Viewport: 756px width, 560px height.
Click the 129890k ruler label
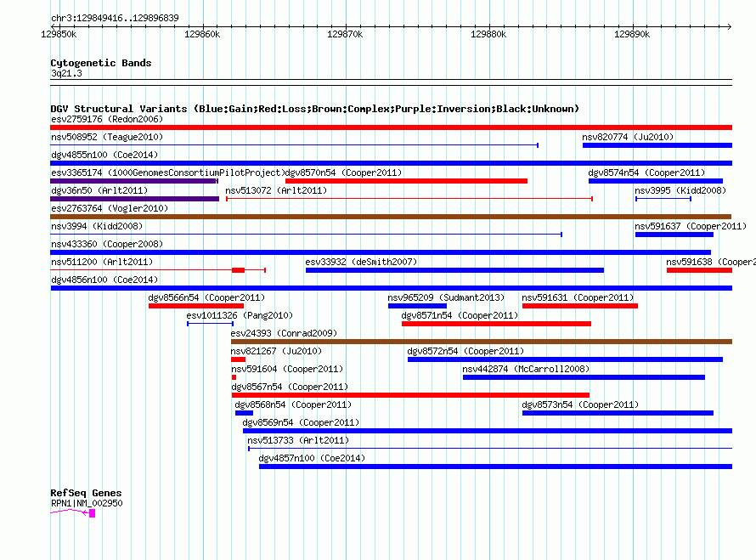coord(632,34)
